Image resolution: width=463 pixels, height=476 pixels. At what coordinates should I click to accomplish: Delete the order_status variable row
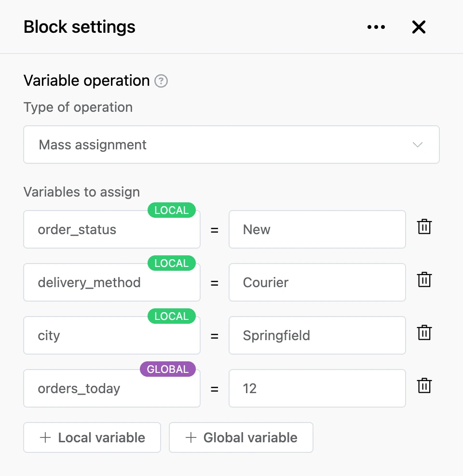tap(424, 226)
